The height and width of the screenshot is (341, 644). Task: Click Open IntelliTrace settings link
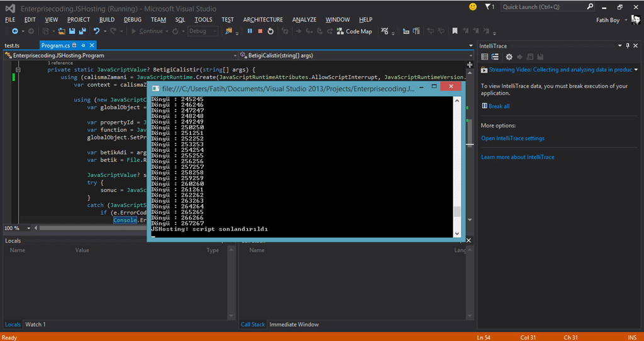coord(513,138)
